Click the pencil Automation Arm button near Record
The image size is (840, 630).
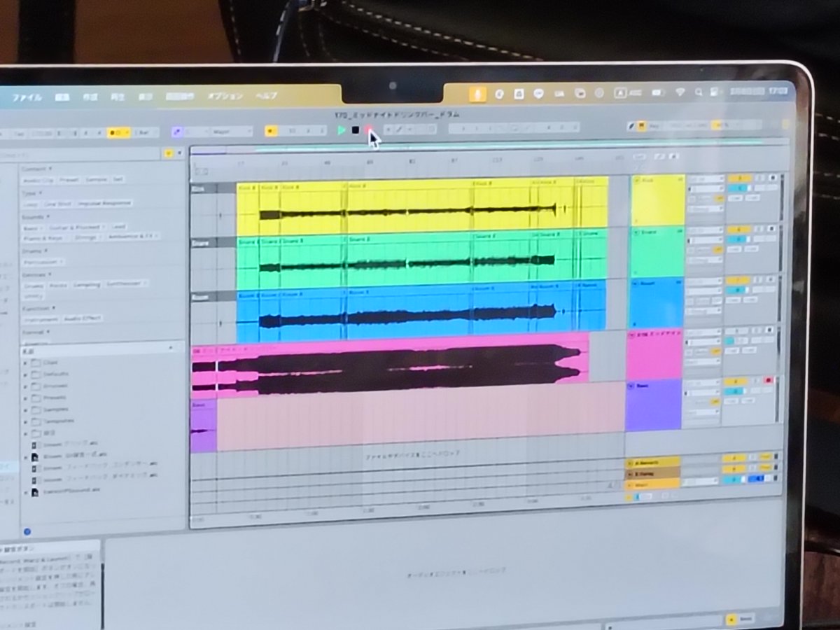coord(400,130)
